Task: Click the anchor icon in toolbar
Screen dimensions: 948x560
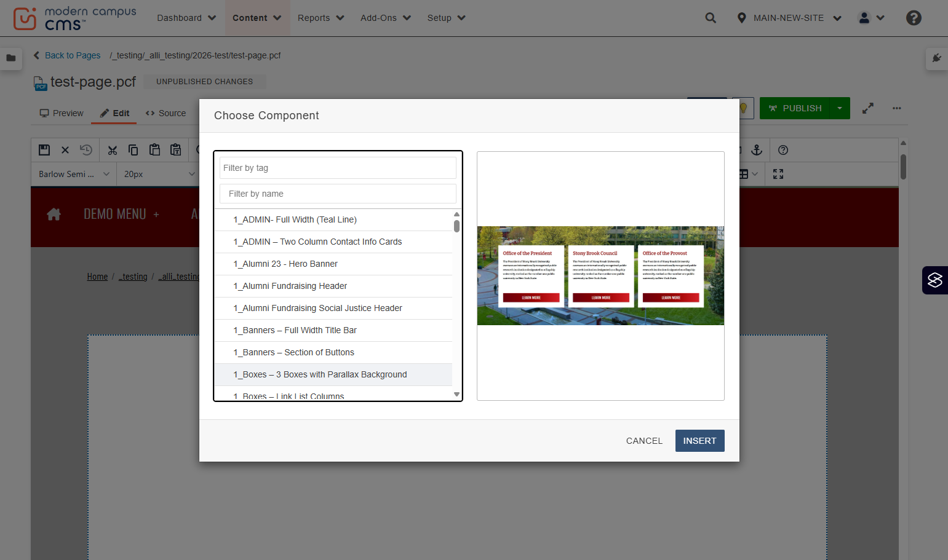Action: coord(757,150)
